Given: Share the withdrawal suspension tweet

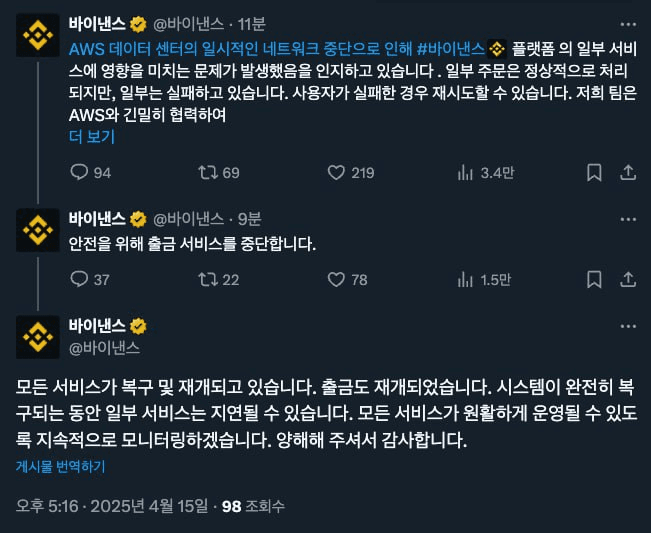Looking at the screenshot, I should tap(627, 280).
